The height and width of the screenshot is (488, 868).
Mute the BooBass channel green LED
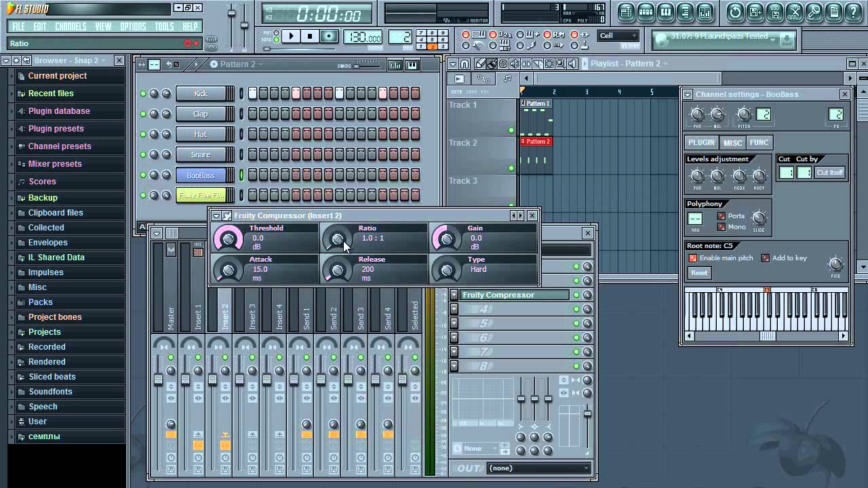pos(143,175)
